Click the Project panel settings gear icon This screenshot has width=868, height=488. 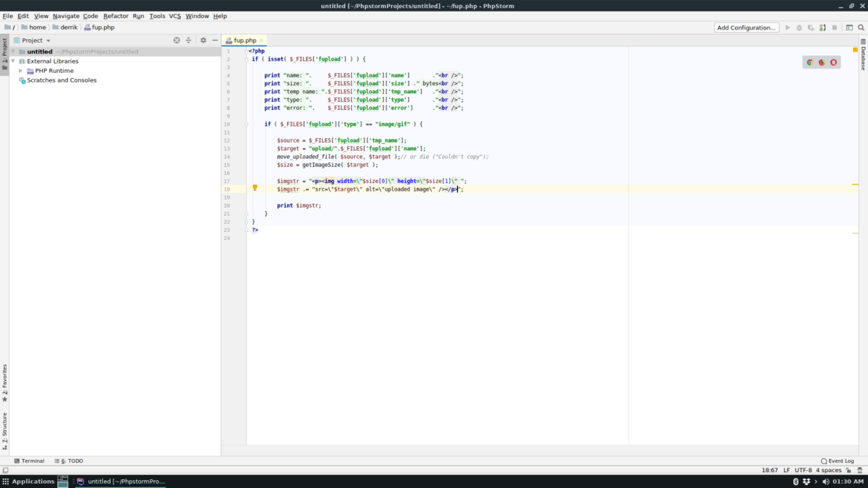coord(203,40)
